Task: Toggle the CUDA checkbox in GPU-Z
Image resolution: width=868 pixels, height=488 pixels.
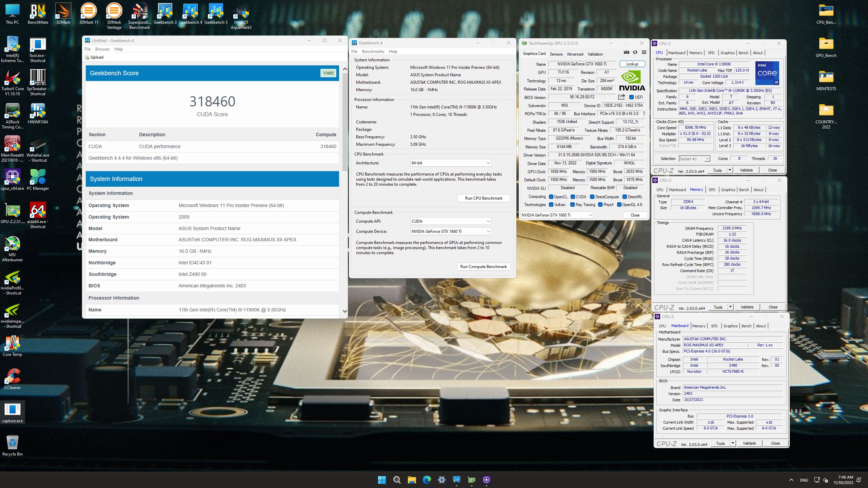Action: pyautogui.click(x=573, y=197)
